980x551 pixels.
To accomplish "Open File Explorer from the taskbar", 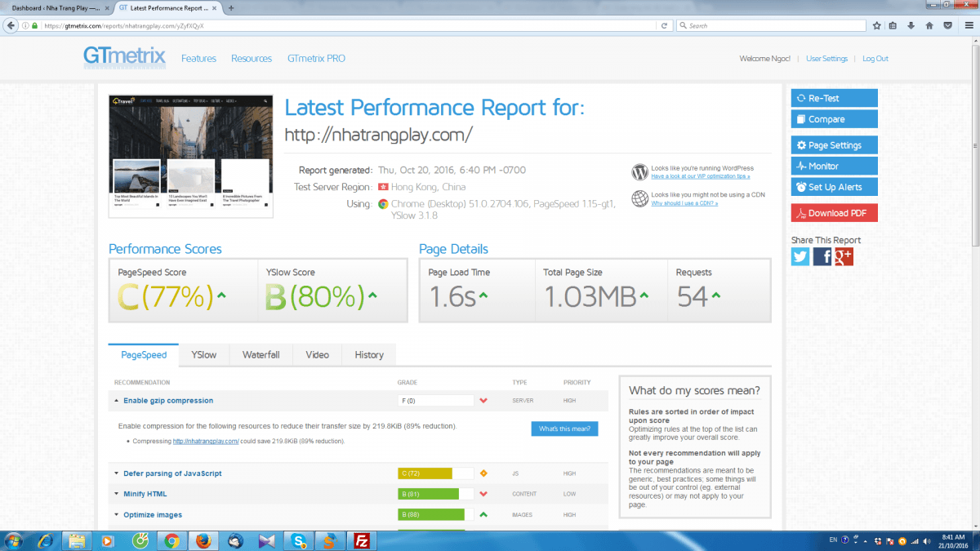I will tap(77, 540).
